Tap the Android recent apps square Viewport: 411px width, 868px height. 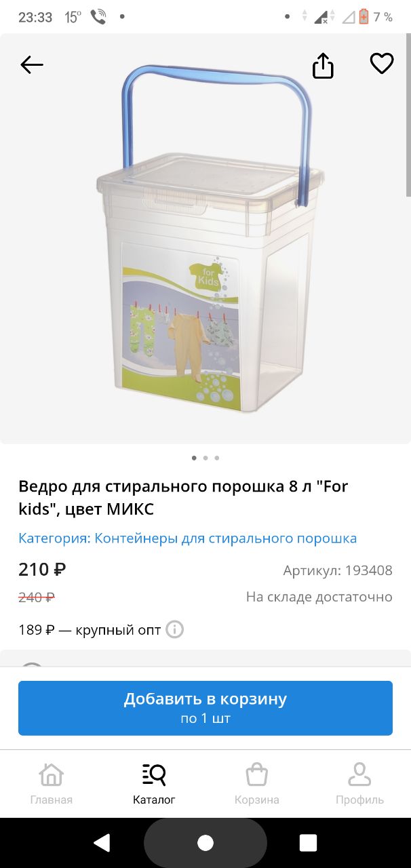308,843
